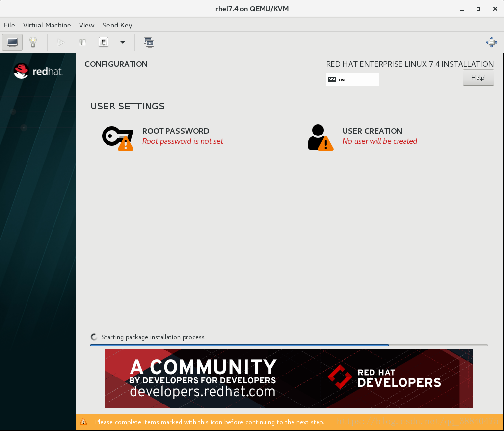Click 'Starting package installation process' status text
Viewport: 504px width, 431px height.
(153, 337)
